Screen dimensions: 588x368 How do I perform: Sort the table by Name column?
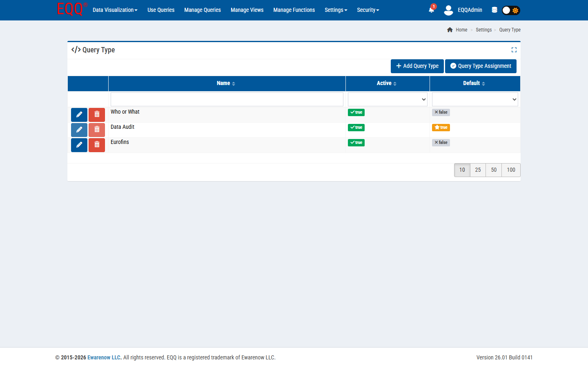coord(226,83)
